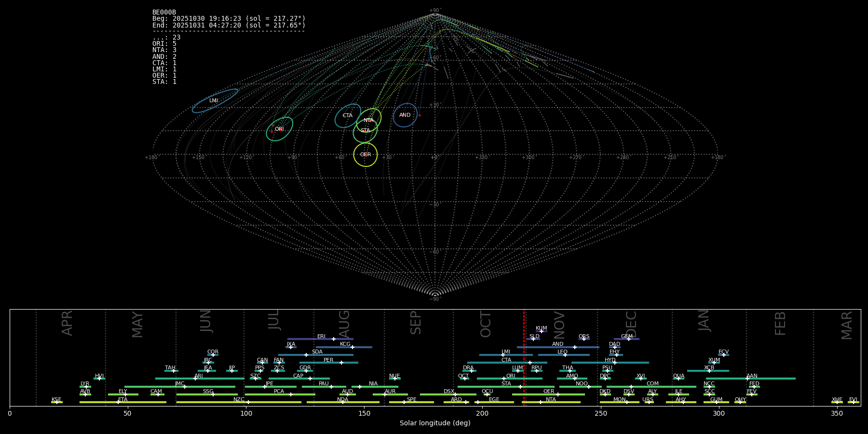
Task: Click the 'Solar longitude (deg)' axis label
Action: [x=435, y=423]
